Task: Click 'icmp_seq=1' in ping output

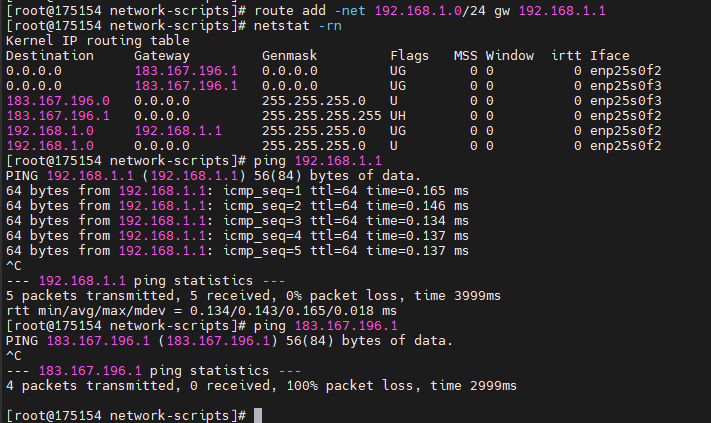Action: (262, 190)
